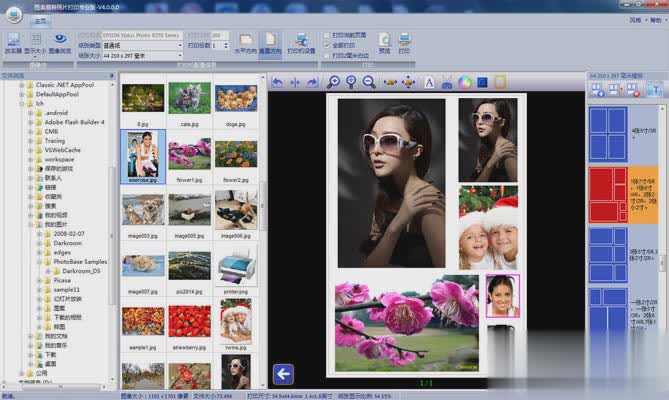Select the cats.jpg thumbnail
The height and width of the screenshot is (400, 669).
pos(189,99)
